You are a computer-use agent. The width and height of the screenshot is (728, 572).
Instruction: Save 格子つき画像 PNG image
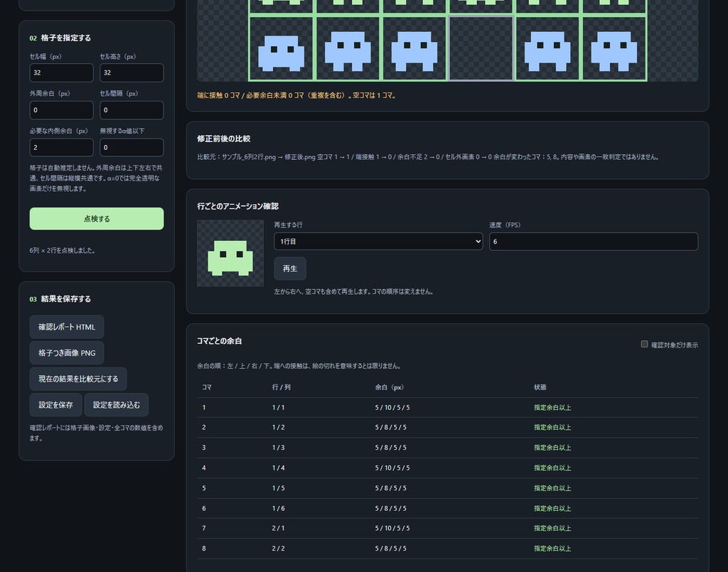(67, 353)
